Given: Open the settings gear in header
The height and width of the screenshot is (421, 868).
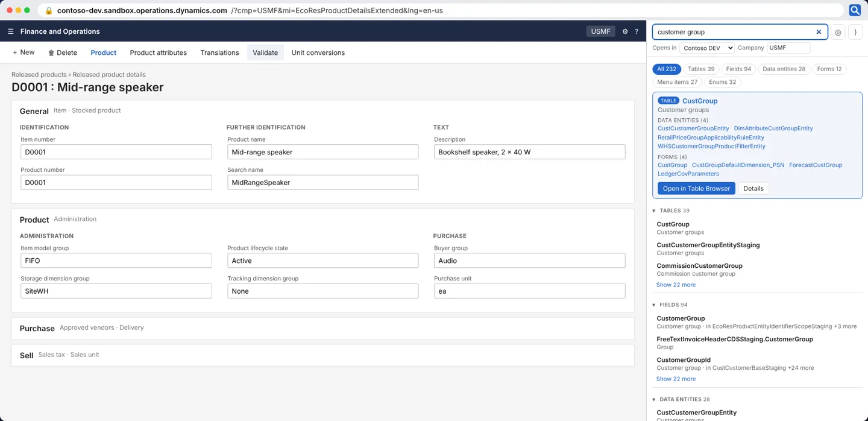Looking at the screenshot, I should coord(625,31).
